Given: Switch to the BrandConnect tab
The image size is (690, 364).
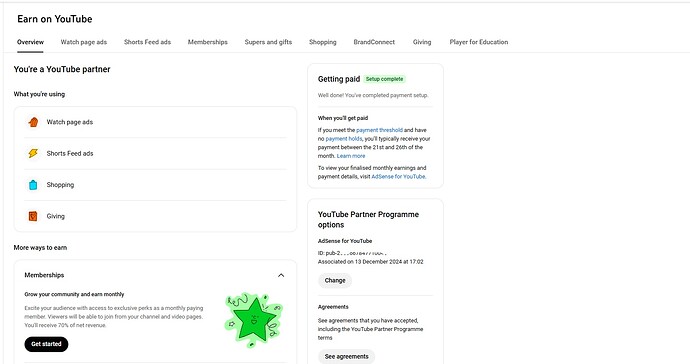Looking at the screenshot, I should [374, 42].
